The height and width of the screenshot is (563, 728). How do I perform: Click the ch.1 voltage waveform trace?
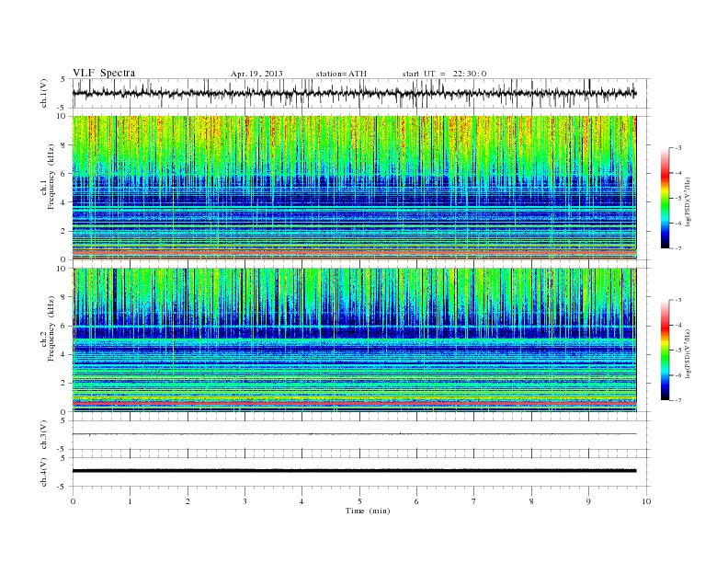(x=354, y=93)
